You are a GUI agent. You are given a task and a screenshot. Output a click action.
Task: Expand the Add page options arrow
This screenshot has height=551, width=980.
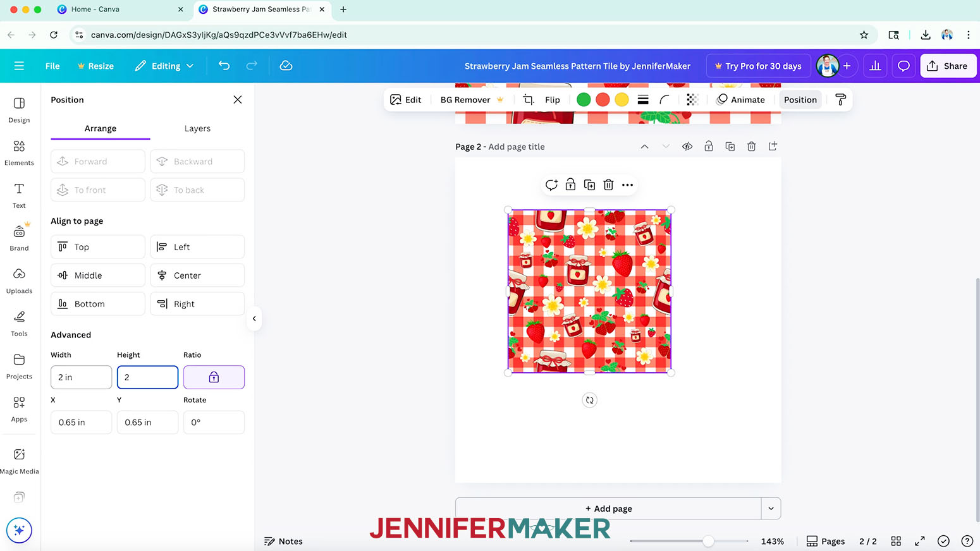771,509
